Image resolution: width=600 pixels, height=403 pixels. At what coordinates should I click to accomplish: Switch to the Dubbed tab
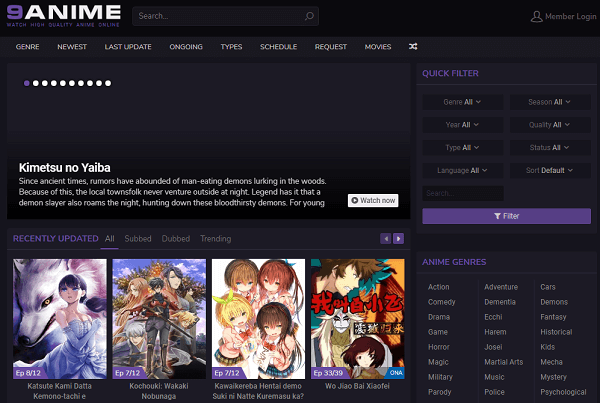point(176,239)
